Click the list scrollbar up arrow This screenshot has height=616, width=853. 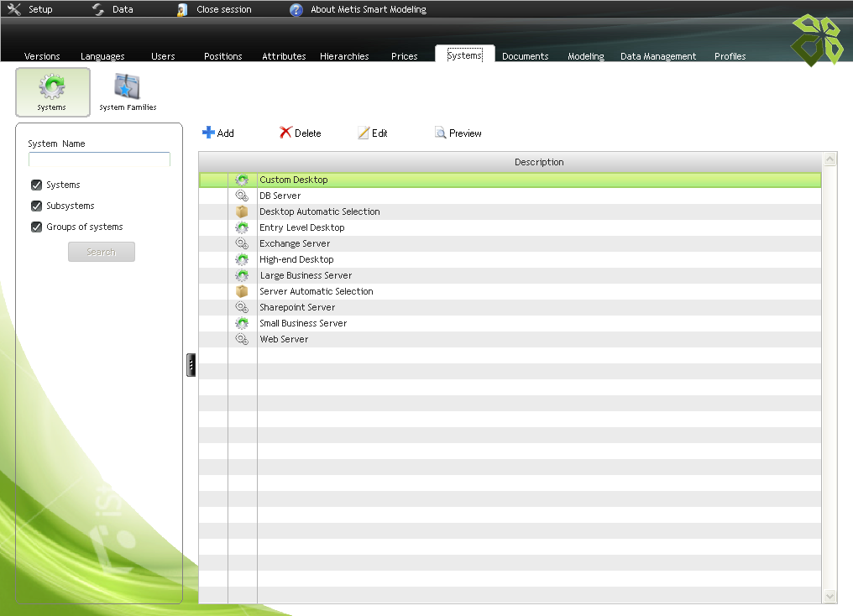point(829,159)
